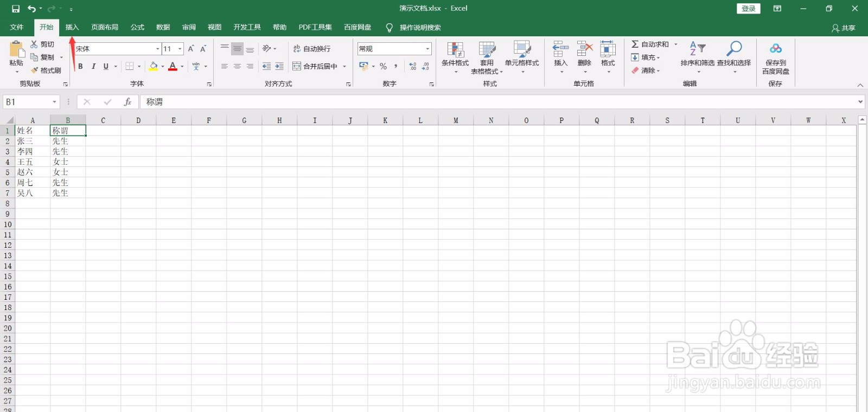Expand Merge and Center dropdown arrow
Screen dimensions: 868x412
click(344, 66)
